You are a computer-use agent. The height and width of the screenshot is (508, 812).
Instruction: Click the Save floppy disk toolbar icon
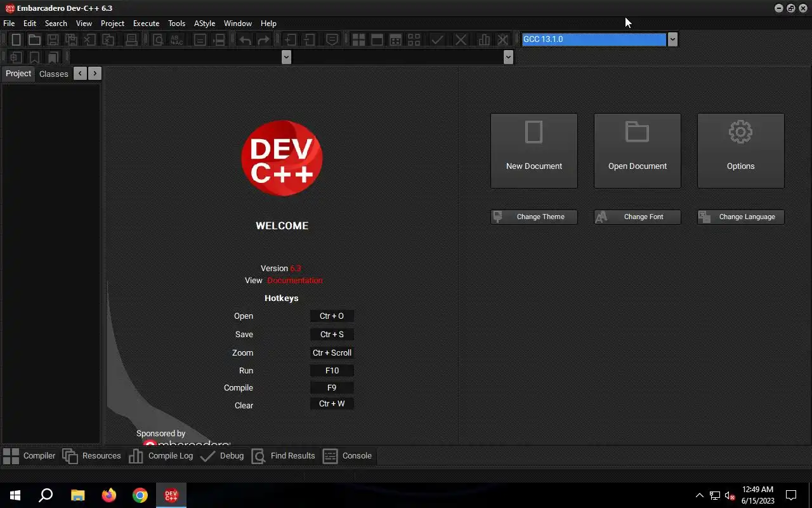coord(53,39)
